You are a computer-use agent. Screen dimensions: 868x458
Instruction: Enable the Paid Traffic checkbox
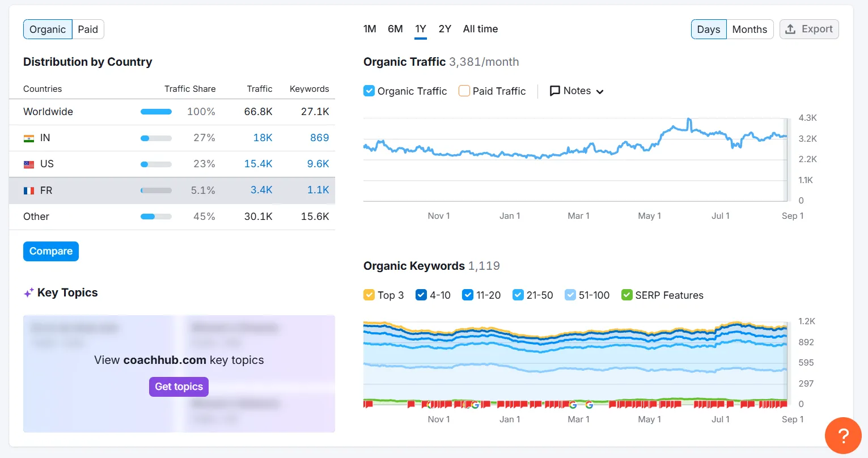pos(464,91)
